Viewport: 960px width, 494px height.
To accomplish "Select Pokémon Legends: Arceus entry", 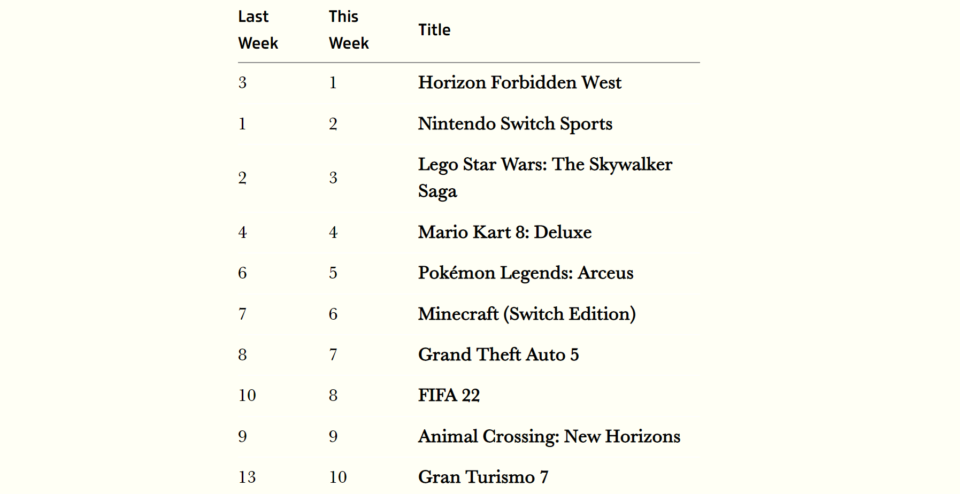I will tap(525, 273).
